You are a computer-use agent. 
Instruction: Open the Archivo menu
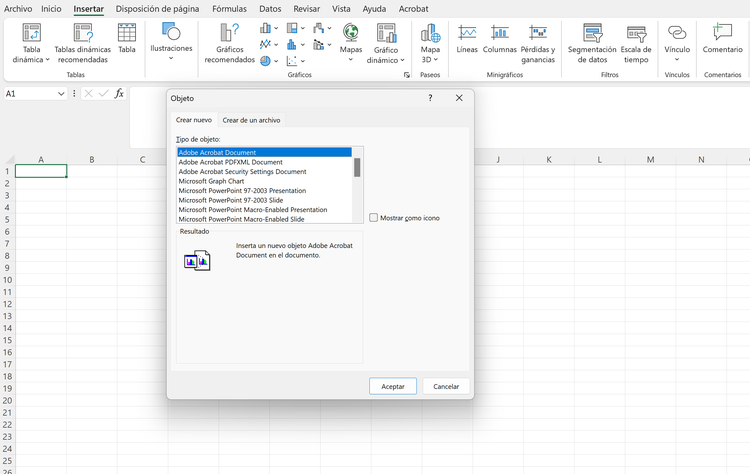(x=18, y=9)
